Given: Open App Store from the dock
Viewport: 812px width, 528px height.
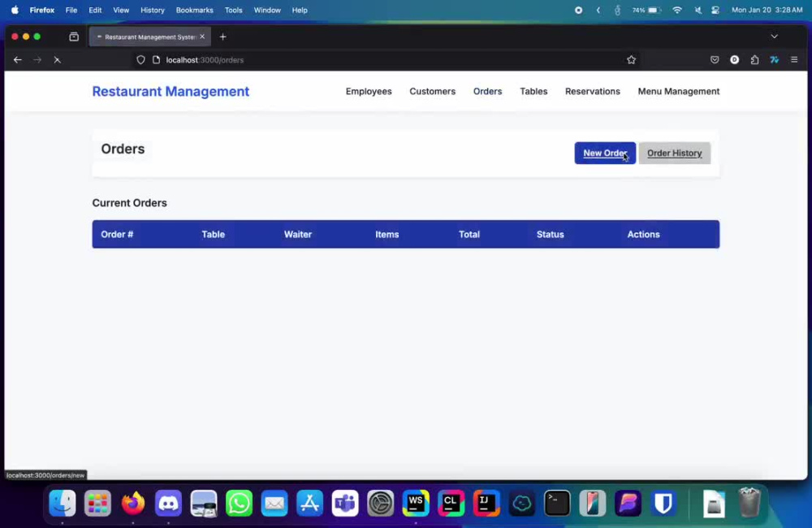Looking at the screenshot, I should point(309,503).
